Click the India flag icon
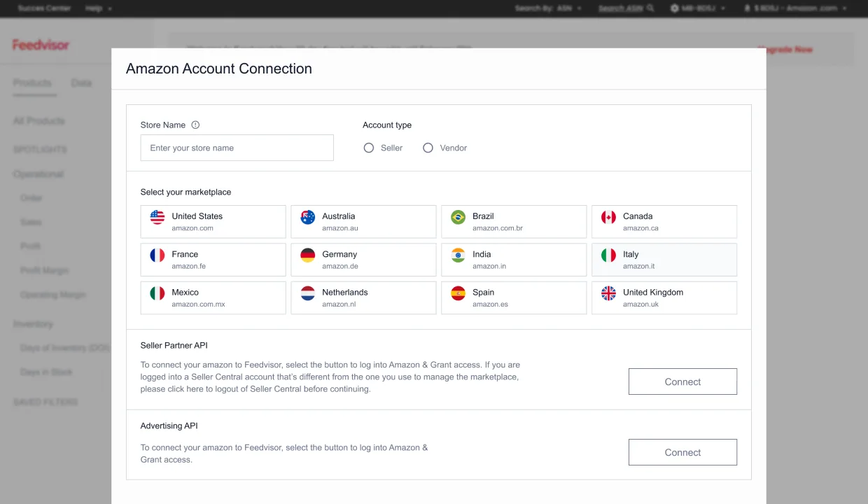This screenshot has width=868, height=504. pyautogui.click(x=458, y=255)
